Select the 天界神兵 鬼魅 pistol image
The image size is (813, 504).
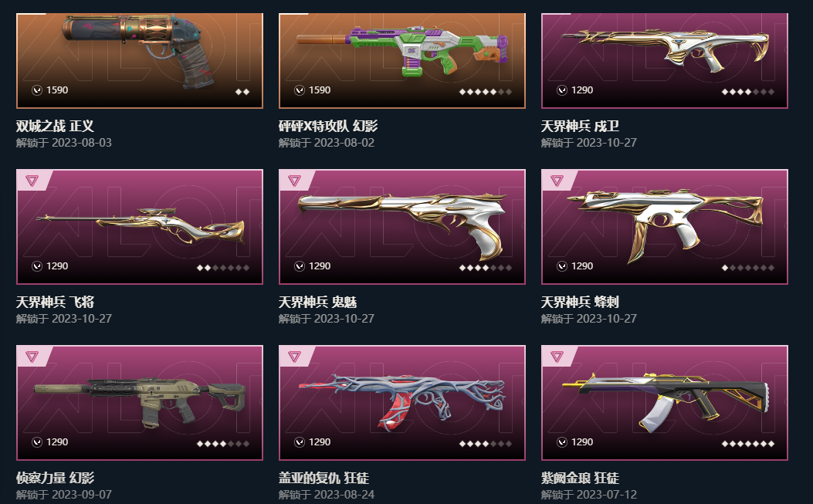401,224
